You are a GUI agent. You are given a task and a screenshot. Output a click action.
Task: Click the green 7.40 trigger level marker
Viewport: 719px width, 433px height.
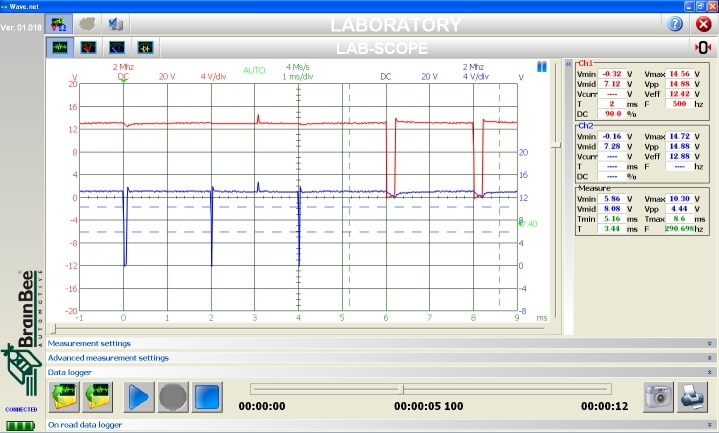click(528, 224)
